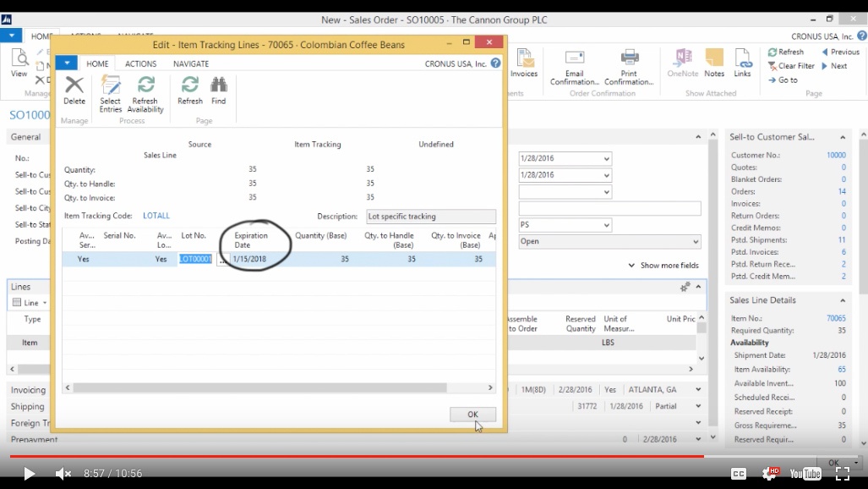The height and width of the screenshot is (489, 868).
Task: Open the video on YouTube via the logo
Action: 805,474
